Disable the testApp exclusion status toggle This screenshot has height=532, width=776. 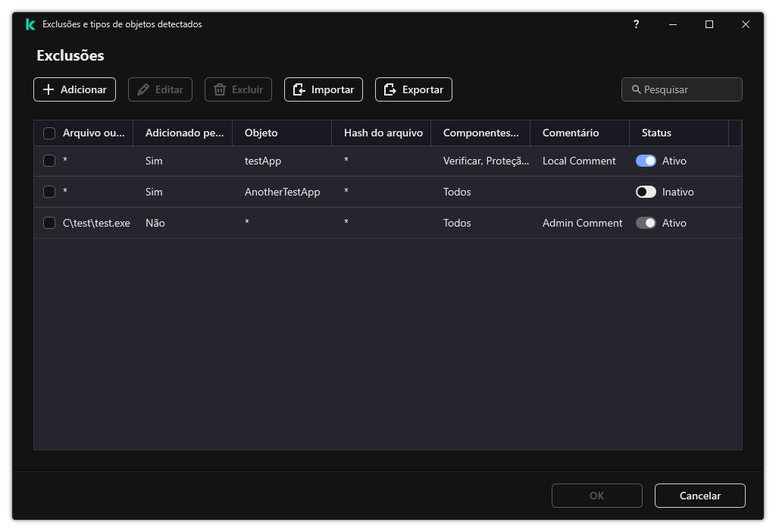coord(646,161)
